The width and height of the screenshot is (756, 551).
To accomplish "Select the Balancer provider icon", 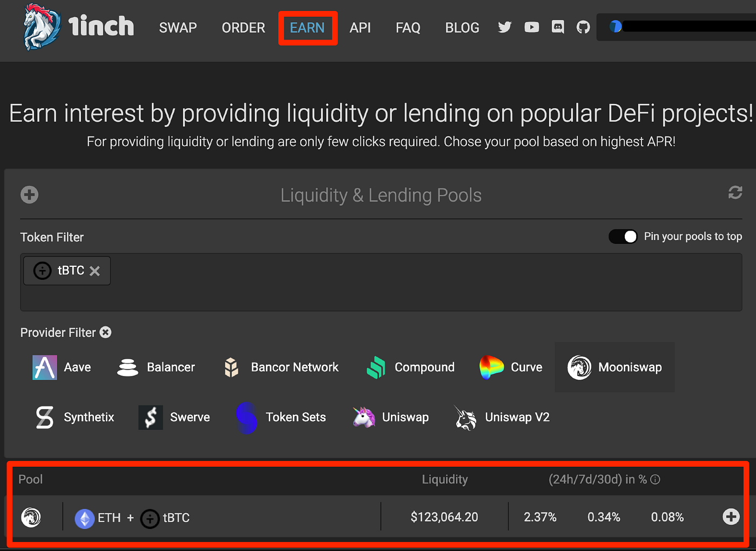I will point(127,367).
